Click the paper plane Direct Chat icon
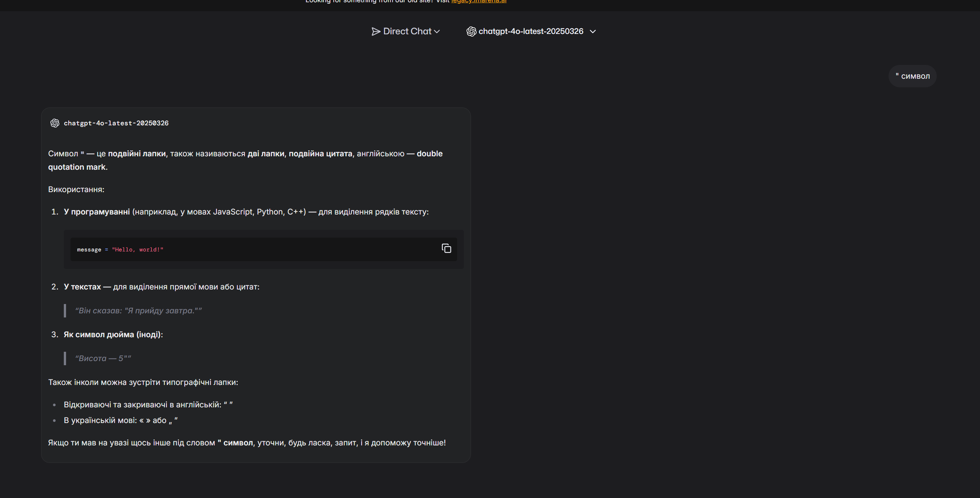 (375, 32)
